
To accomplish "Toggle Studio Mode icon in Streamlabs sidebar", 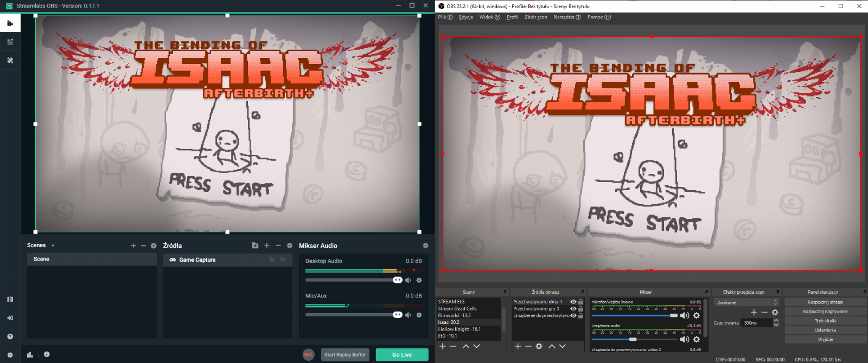I will click(10, 299).
